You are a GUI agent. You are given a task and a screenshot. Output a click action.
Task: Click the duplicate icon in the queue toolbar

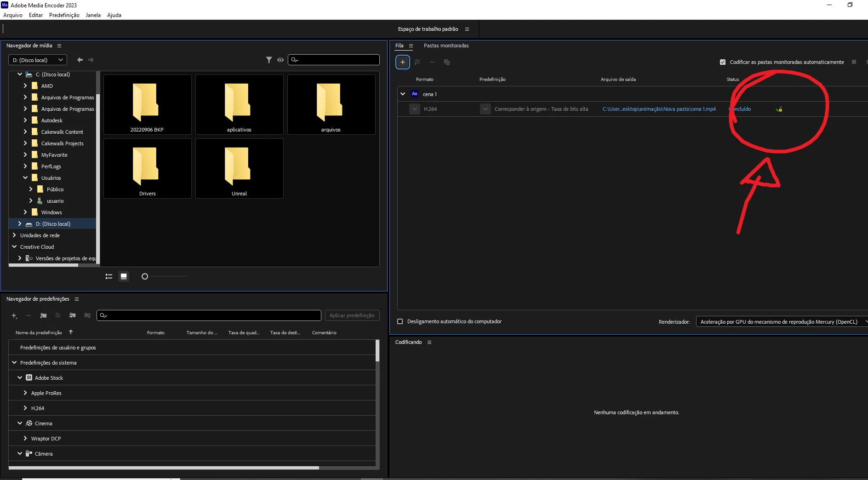(x=446, y=62)
